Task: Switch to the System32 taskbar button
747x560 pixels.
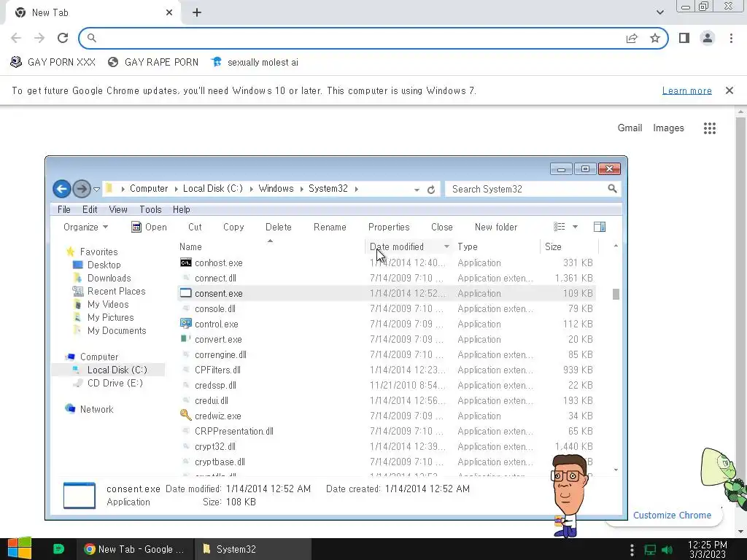Action: point(253,549)
